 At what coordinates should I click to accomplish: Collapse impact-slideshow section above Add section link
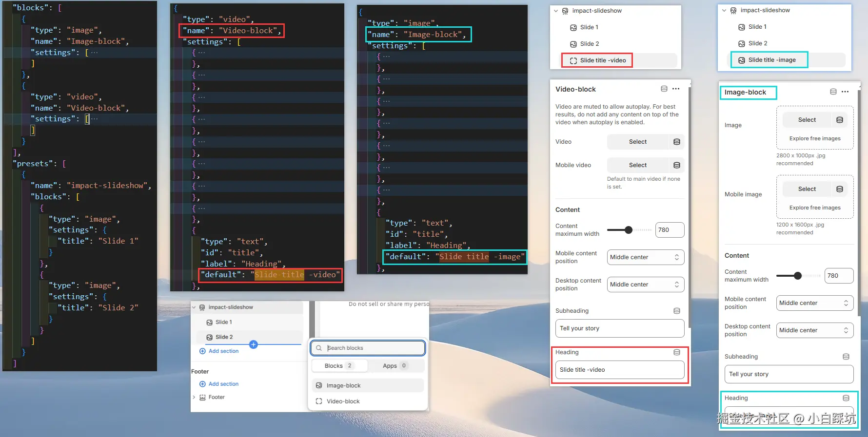pos(194,307)
